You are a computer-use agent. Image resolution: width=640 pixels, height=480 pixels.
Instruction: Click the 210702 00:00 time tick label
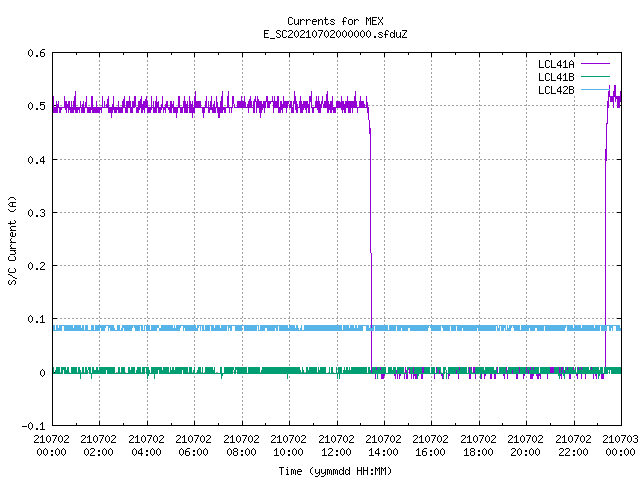(x=51, y=445)
